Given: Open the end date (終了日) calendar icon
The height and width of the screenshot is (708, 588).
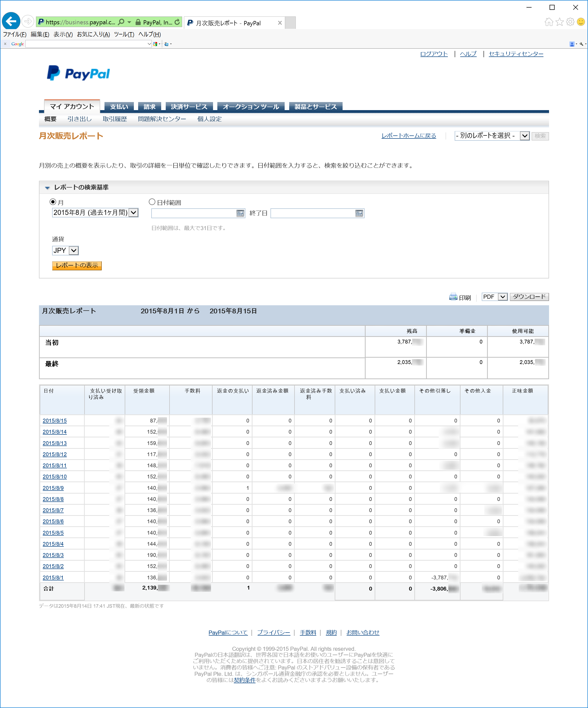Looking at the screenshot, I should pyautogui.click(x=359, y=213).
